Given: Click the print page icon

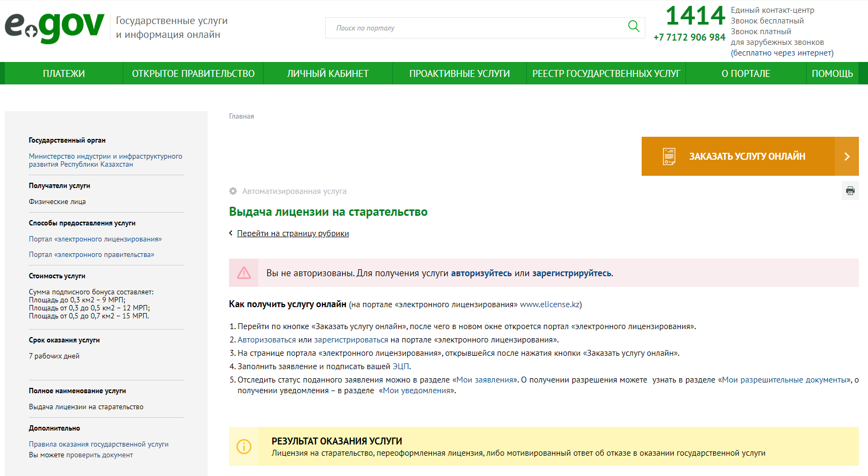Looking at the screenshot, I should [850, 191].
